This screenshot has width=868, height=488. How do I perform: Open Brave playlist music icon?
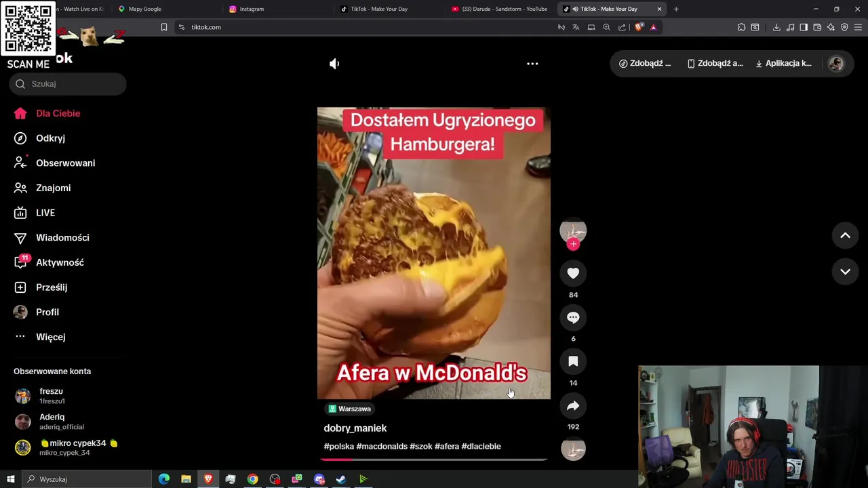pos(790,27)
